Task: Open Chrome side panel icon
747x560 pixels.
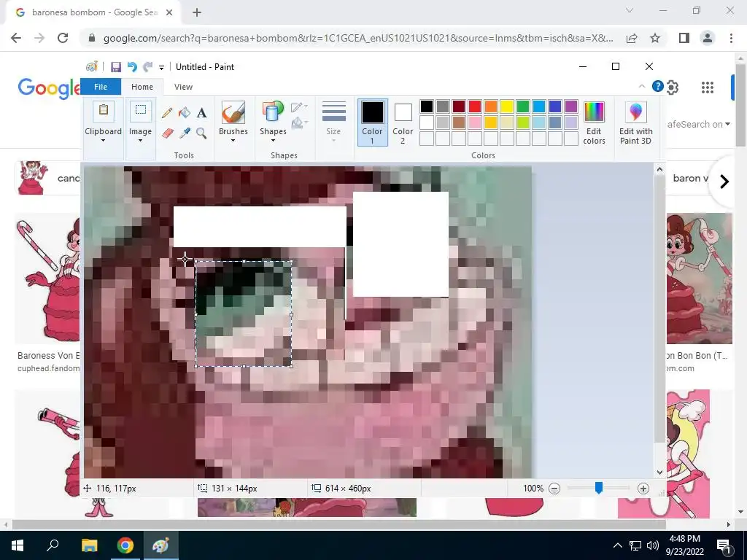Action: [684, 38]
